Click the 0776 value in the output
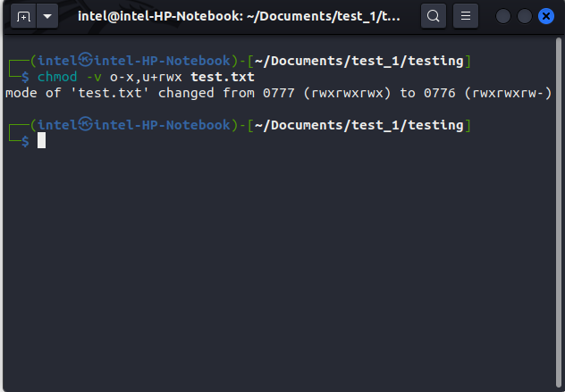 click(441, 93)
